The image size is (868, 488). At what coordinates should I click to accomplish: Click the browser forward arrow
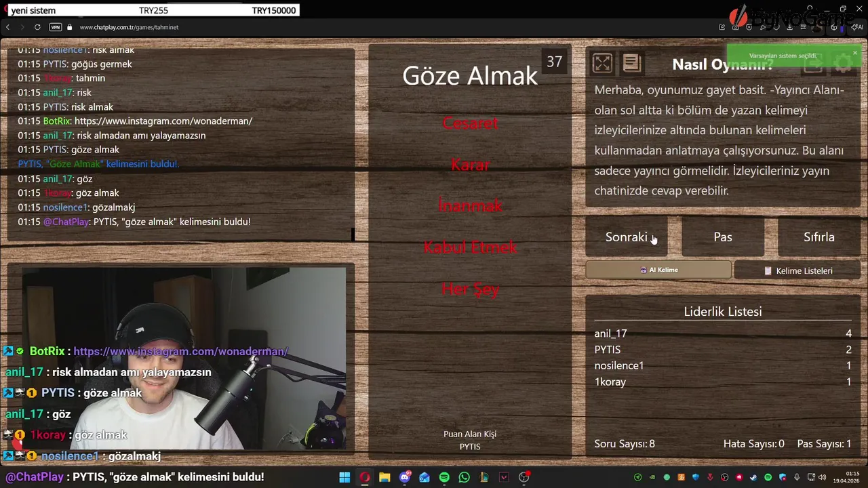point(22,27)
